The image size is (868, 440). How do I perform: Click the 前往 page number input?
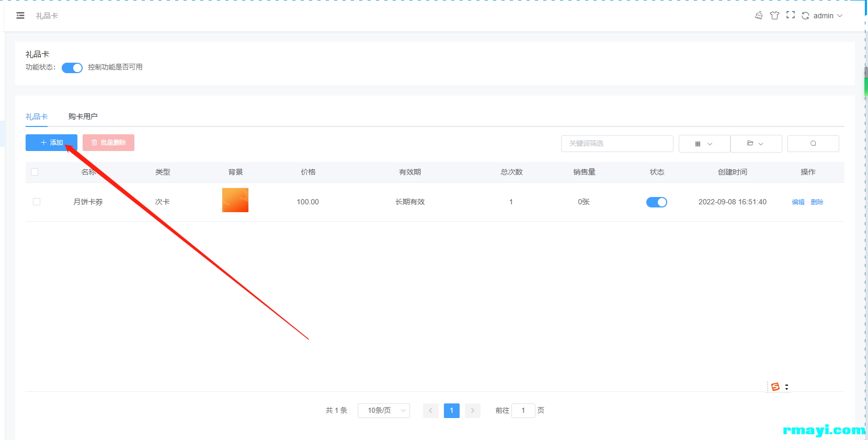pyautogui.click(x=523, y=411)
